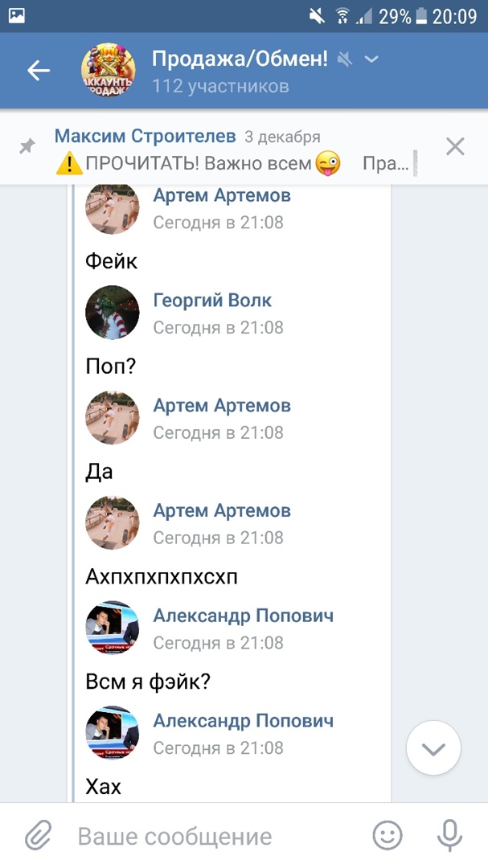Open pinned message from Максим Строителев

233,150
